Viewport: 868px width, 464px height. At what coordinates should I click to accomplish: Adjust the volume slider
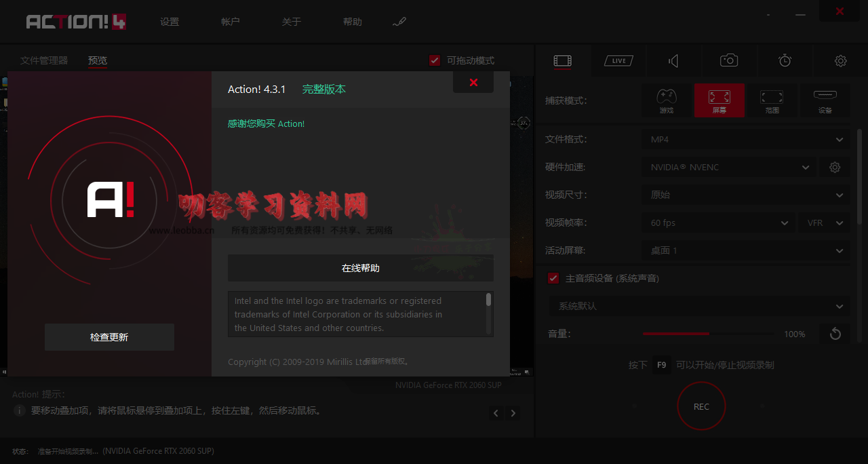click(708, 334)
